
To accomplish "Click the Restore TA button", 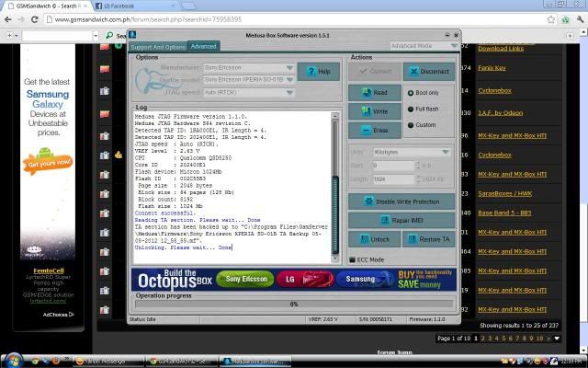I will (x=429, y=239).
